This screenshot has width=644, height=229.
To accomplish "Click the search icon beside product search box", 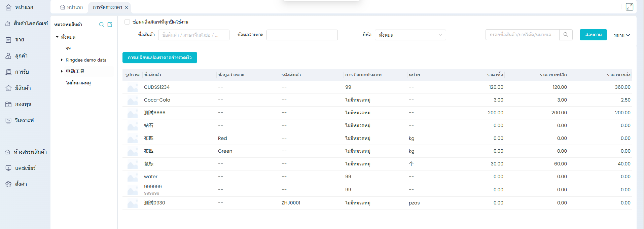I will [566, 35].
